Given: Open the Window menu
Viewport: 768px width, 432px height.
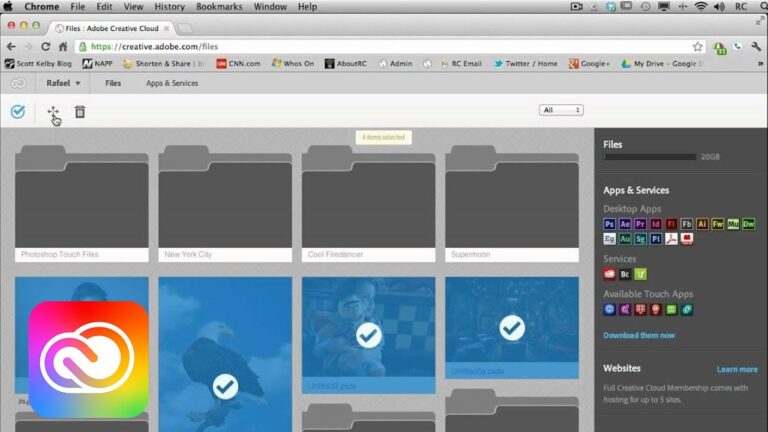Looking at the screenshot, I should [x=270, y=7].
